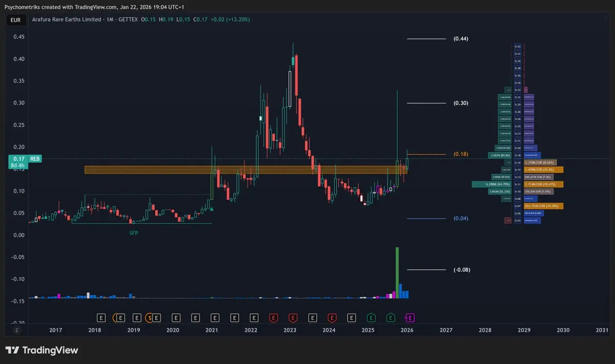Viewport: 615px width, 364px height.
Task: Select the orange horizontal zone rectangle
Action: [246, 169]
